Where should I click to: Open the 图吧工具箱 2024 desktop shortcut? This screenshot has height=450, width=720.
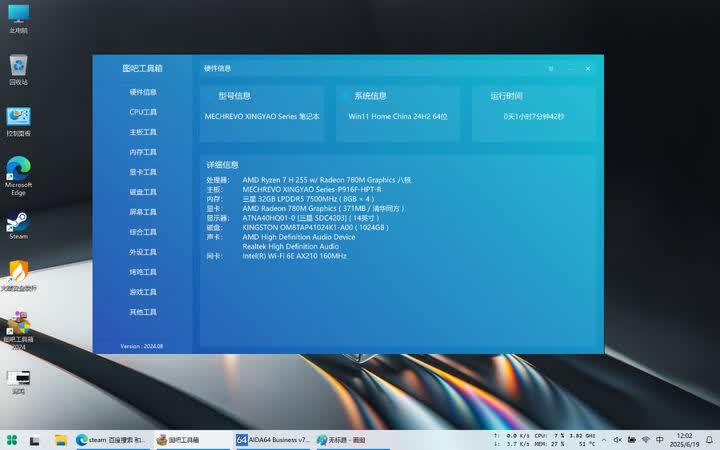click(18, 330)
